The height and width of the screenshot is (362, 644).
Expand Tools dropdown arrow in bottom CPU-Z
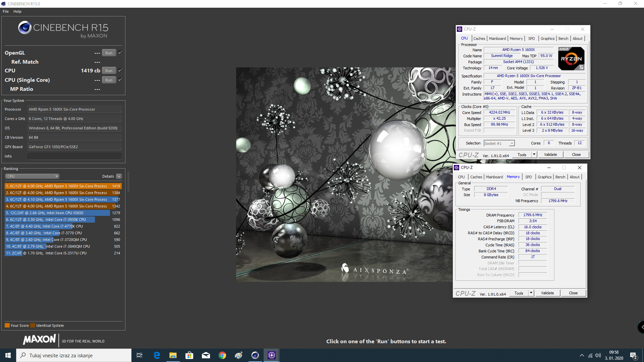pyautogui.click(x=531, y=293)
